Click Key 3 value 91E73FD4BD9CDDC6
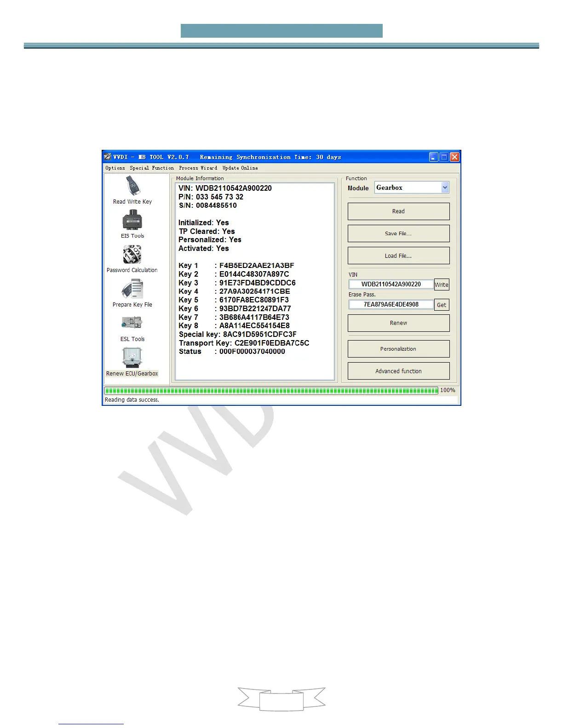563x728 pixels. coord(258,283)
